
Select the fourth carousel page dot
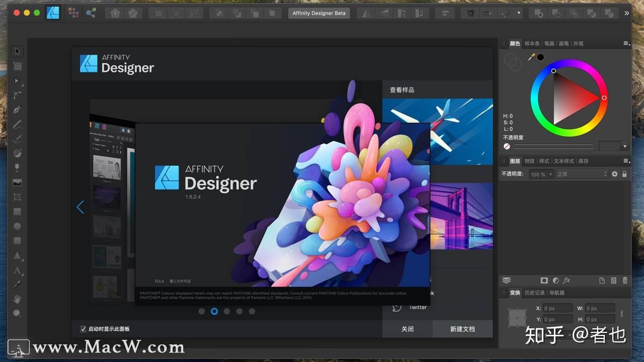tap(239, 311)
